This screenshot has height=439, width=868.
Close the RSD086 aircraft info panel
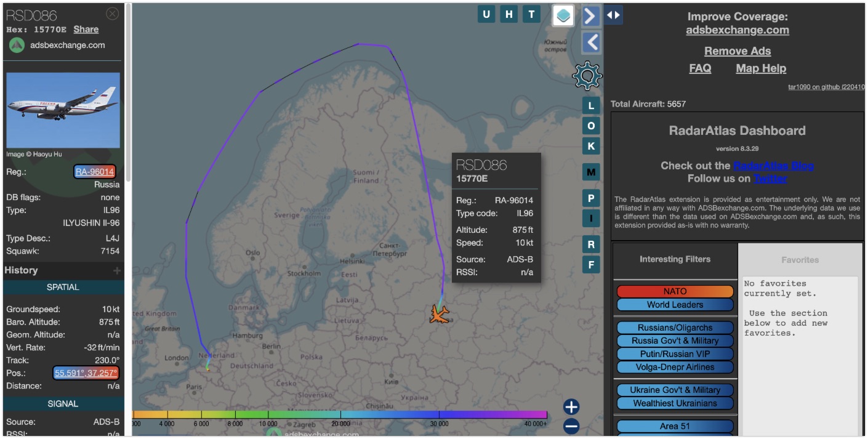point(112,14)
